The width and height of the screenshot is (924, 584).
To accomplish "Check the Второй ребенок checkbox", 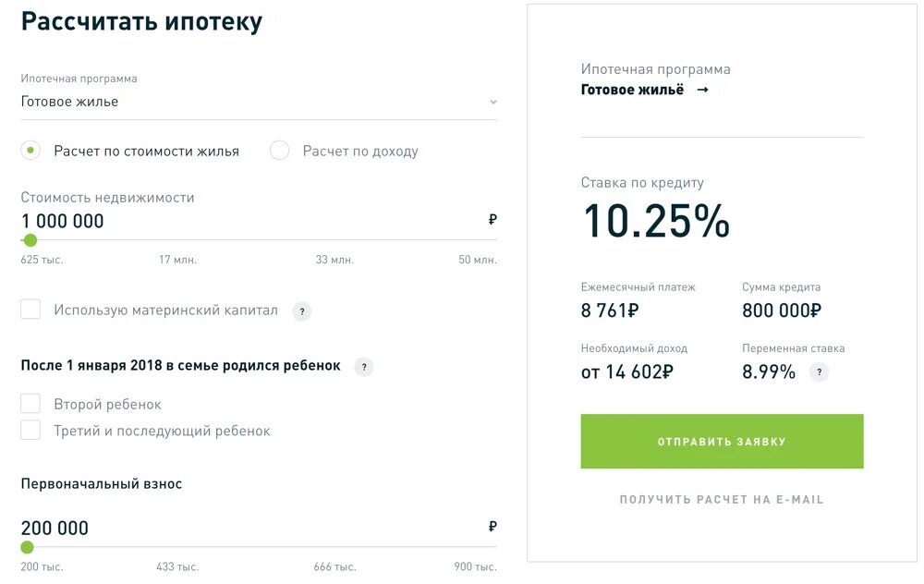I will (x=30, y=404).
